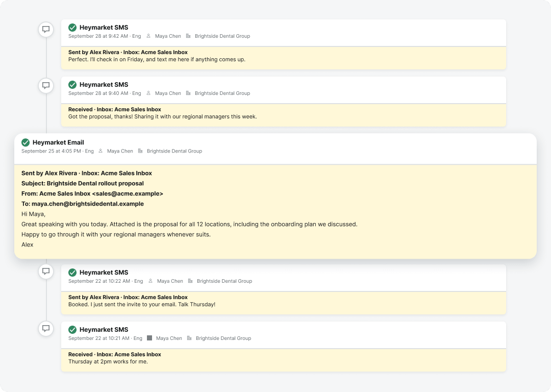Click the person icon in the Heymarket Email header
This screenshot has height=392, width=551.
tap(101, 151)
